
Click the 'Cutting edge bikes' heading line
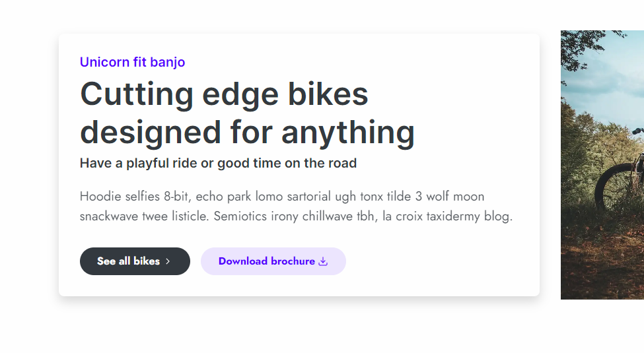224,94
